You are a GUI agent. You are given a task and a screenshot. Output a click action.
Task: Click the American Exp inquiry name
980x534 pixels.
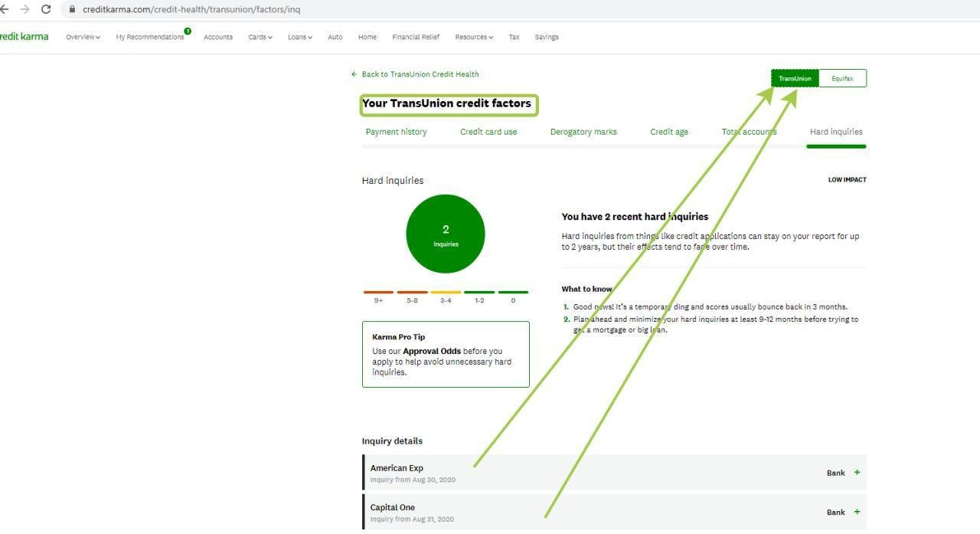[x=397, y=468]
